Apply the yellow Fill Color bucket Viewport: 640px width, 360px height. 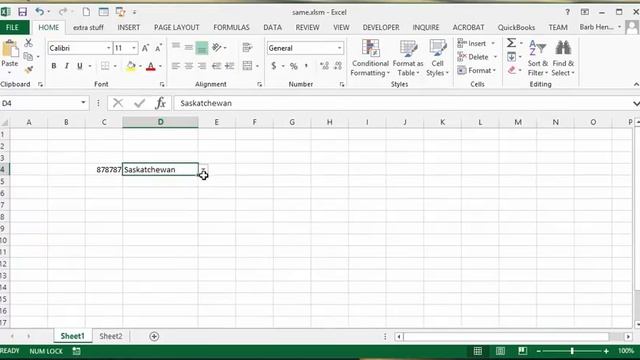[x=131, y=66]
